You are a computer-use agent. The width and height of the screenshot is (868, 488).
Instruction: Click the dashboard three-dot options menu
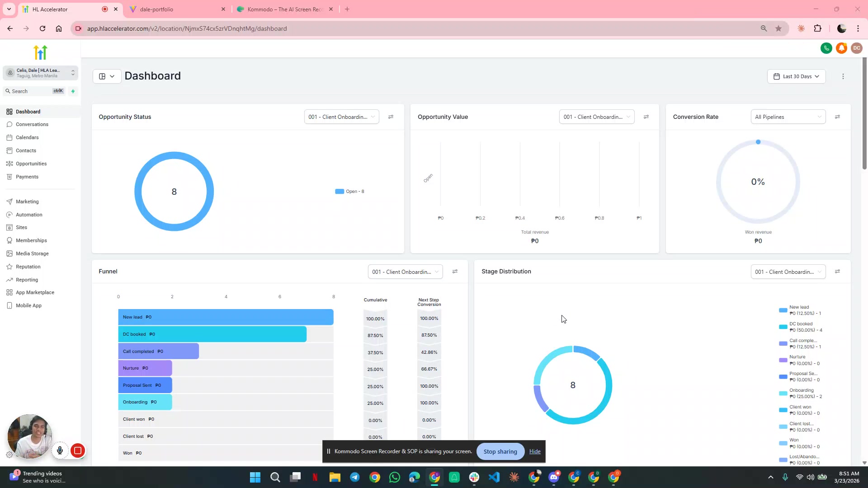point(843,76)
